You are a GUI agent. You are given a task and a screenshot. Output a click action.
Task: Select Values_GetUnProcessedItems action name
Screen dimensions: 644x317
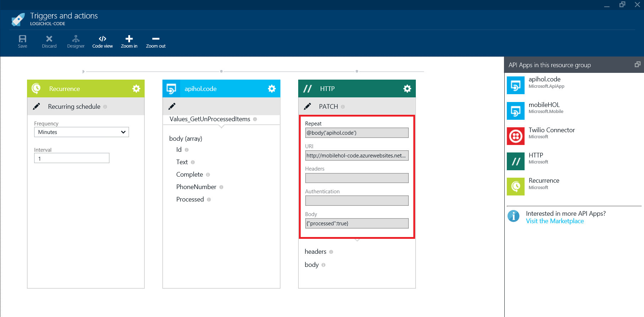click(x=210, y=119)
